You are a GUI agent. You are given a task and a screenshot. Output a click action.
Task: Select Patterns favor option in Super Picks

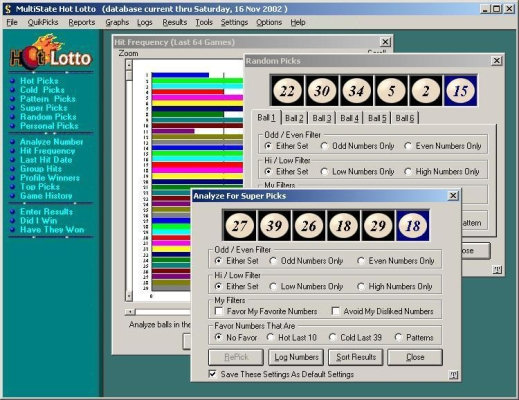pyautogui.click(x=414, y=338)
